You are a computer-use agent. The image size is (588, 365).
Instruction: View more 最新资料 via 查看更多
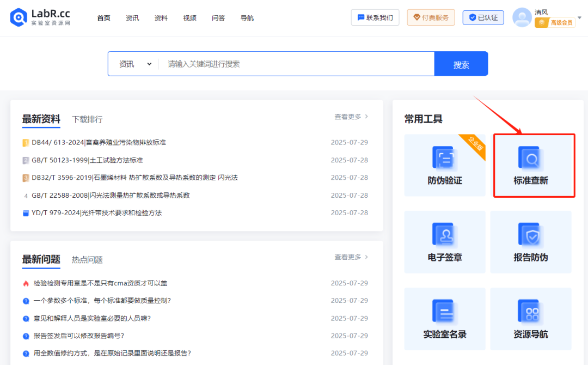(351, 117)
